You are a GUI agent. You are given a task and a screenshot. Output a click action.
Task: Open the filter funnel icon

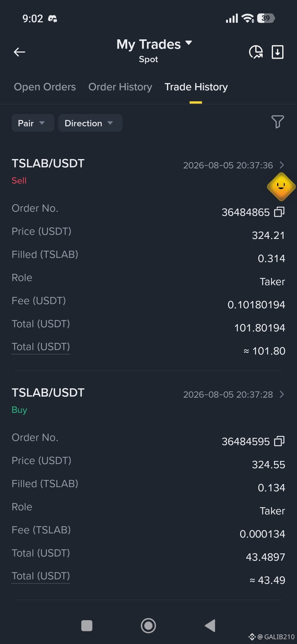277,122
